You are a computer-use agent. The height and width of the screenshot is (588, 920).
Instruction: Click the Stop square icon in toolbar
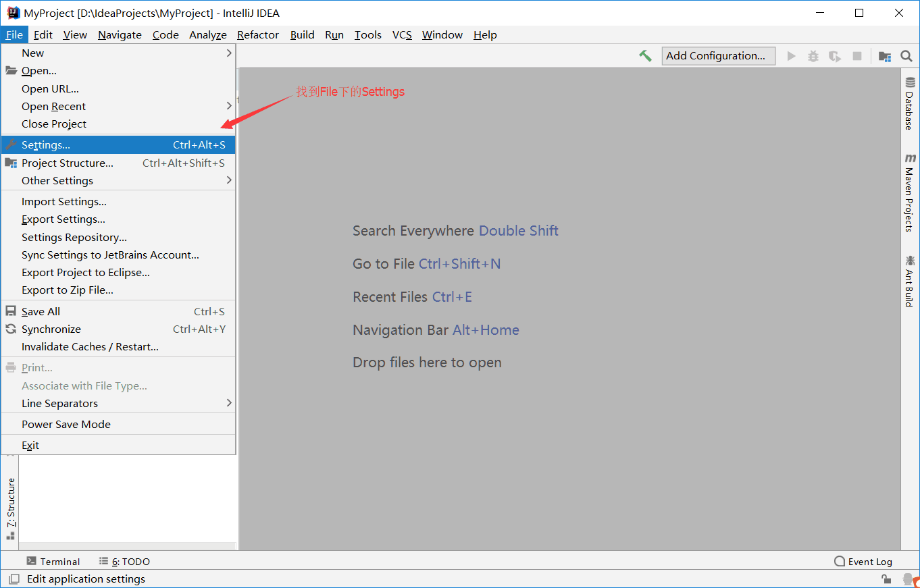pyautogui.click(x=857, y=56)
